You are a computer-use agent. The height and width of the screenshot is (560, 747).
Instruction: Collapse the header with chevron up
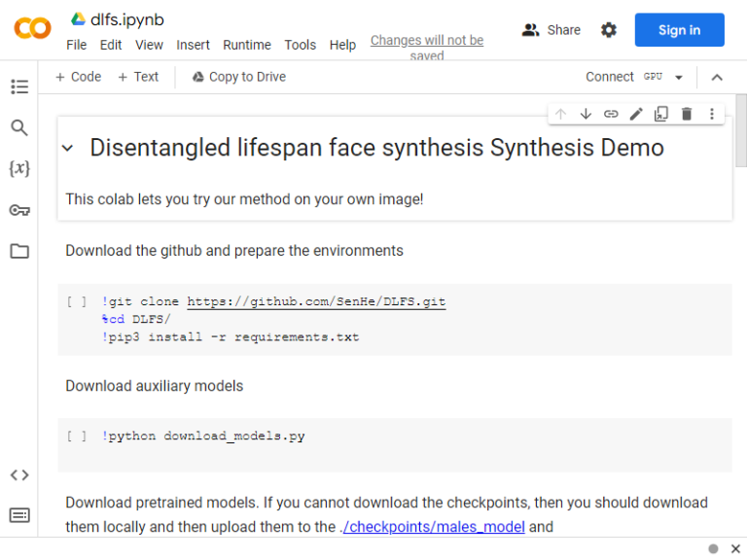pyautogui.click(x=717, y=77)
